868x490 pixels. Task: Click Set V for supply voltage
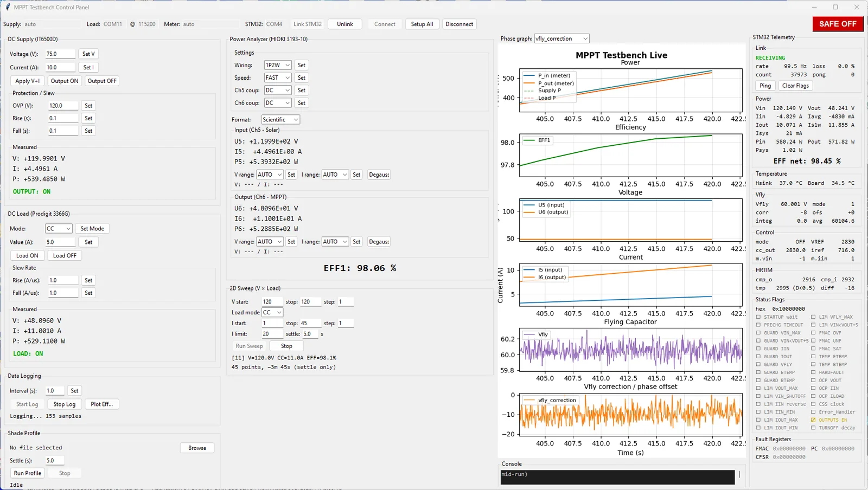(88, 54)
